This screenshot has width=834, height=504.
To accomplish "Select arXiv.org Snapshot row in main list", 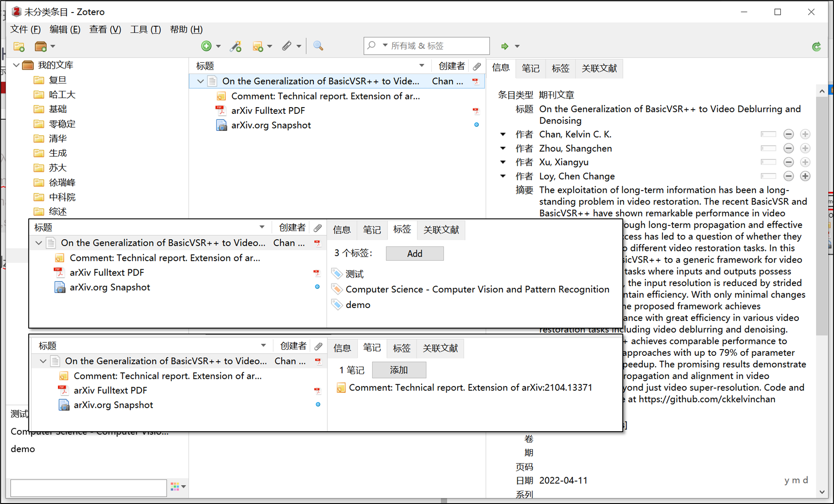I will (x=337, y=125).
